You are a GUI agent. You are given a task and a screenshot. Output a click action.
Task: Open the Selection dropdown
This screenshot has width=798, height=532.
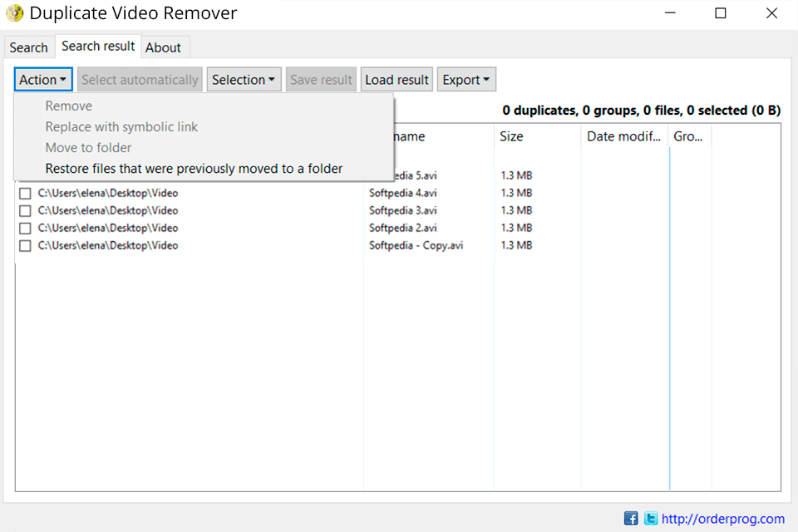[244, 79]
